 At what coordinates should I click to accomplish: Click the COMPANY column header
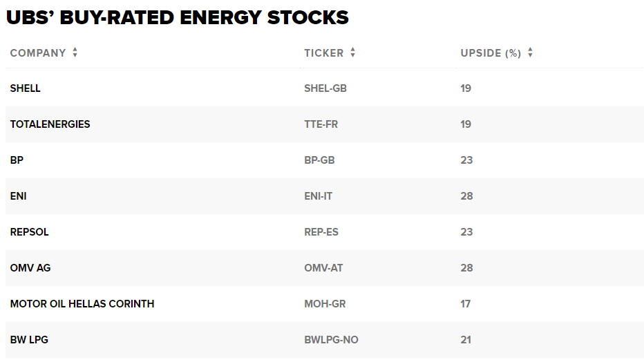coord(38,53)
